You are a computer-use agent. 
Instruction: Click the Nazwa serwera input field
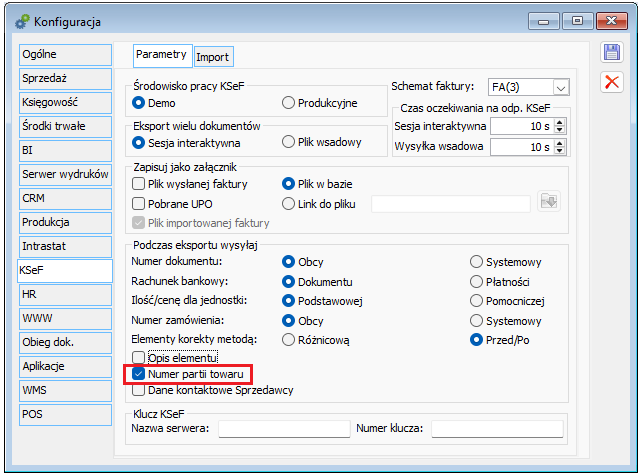284,429
